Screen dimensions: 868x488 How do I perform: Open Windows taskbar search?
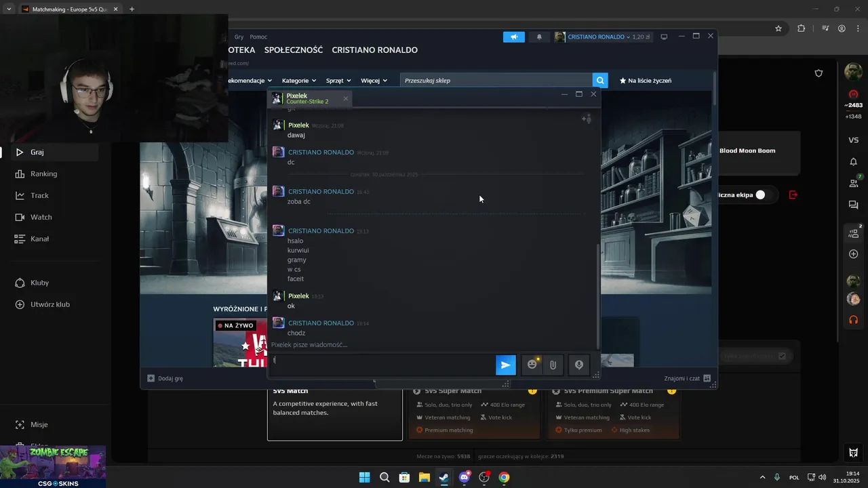click(x=384, y=477)
